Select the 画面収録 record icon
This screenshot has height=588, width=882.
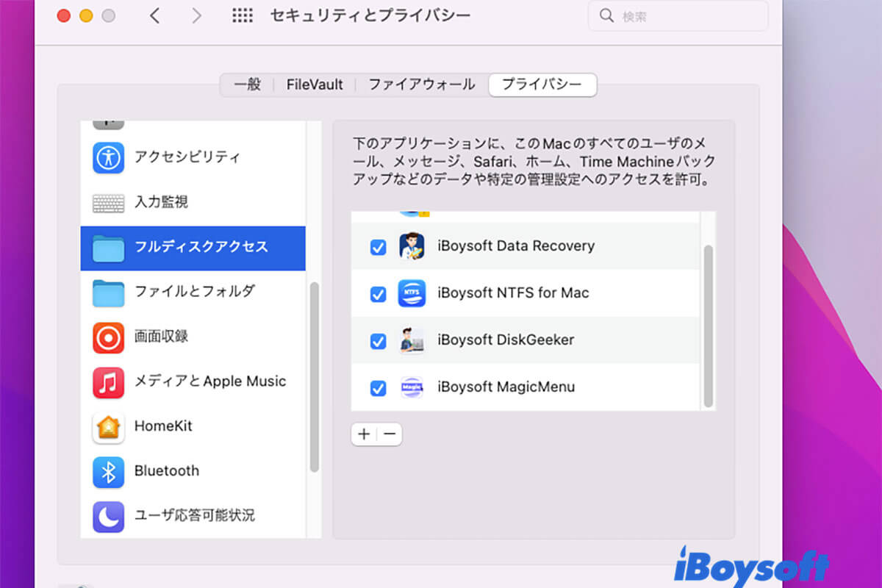coord(108,337)
